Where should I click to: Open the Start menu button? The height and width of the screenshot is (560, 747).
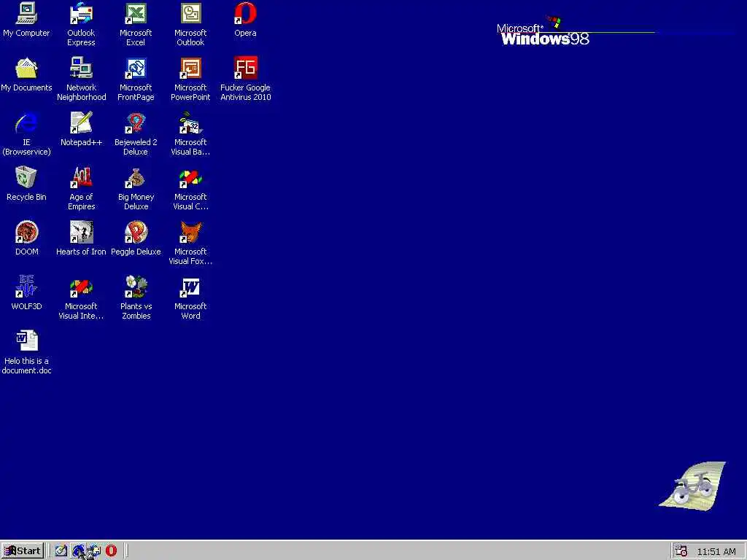(x=23, y=551)
